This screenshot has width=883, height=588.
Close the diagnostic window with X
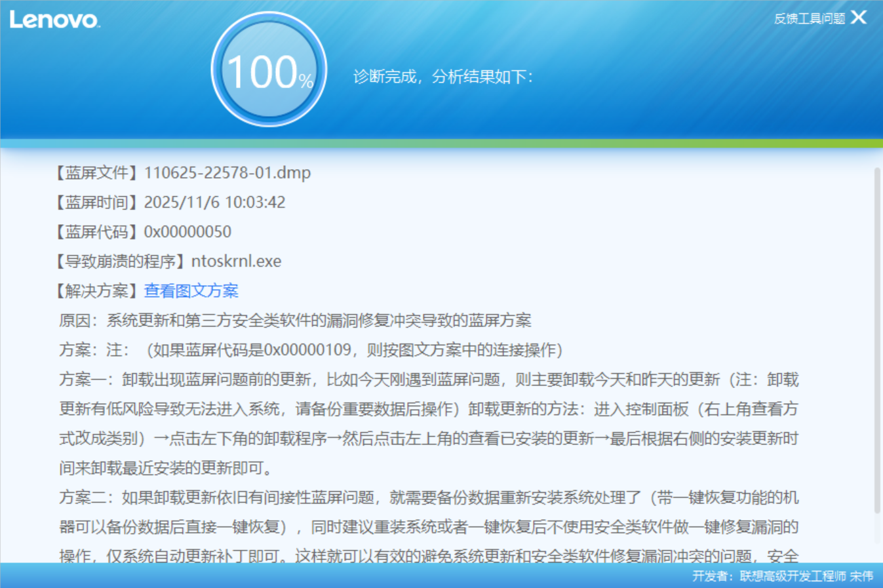[x=859, y=18]
